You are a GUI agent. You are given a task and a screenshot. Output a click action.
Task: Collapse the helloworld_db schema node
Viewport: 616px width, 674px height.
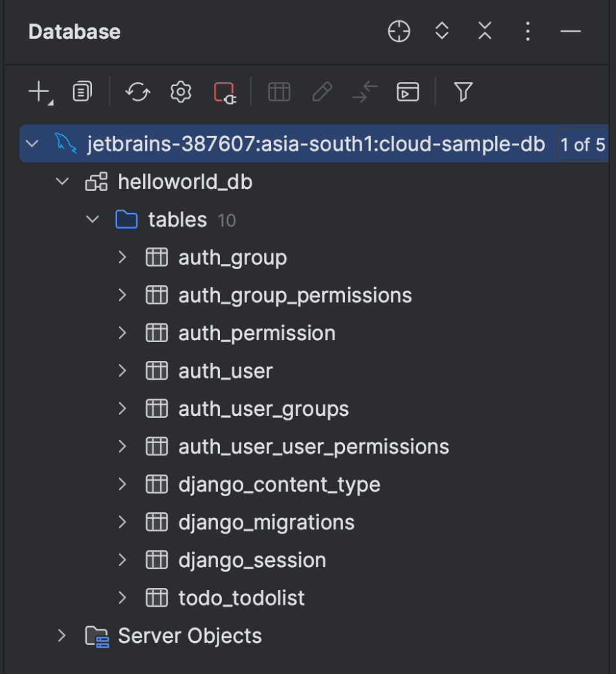pos(62,182)
